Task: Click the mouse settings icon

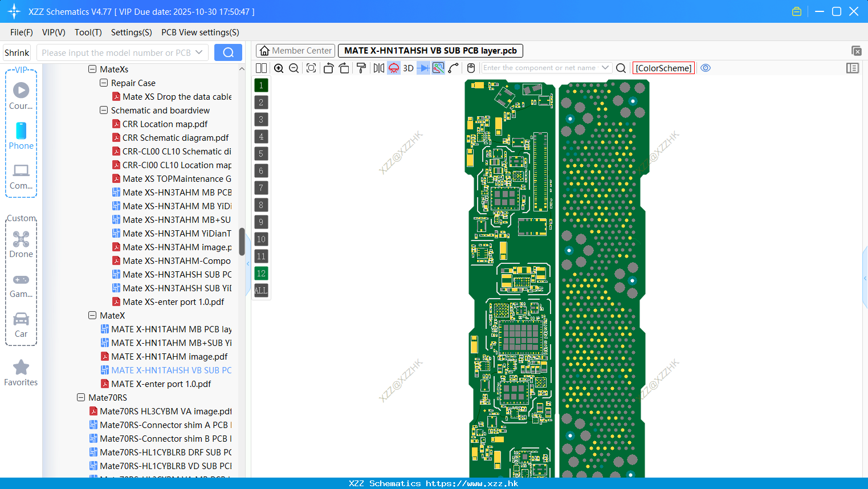Action: (x=471, y=68)
